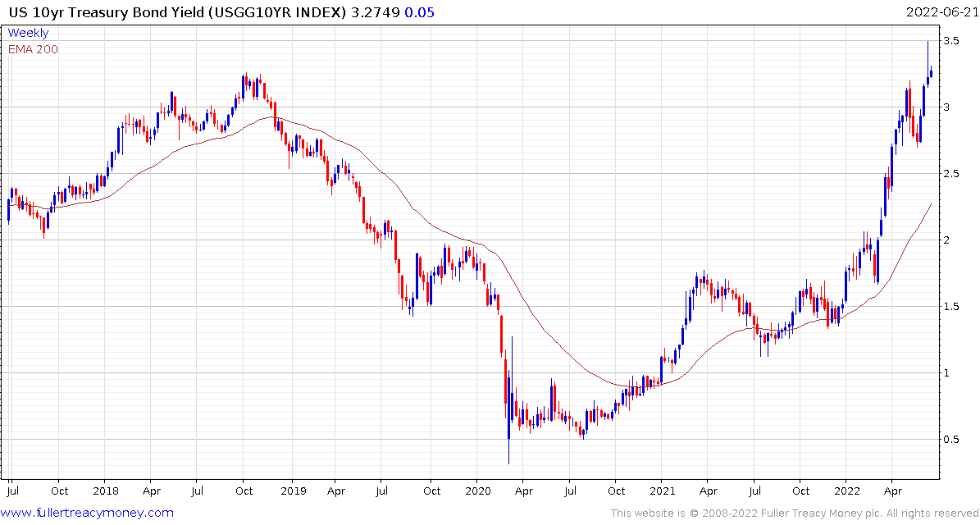Click the 2020 x-axis label
The height and width of the screenshot is (525, 980).
[476, 491]
